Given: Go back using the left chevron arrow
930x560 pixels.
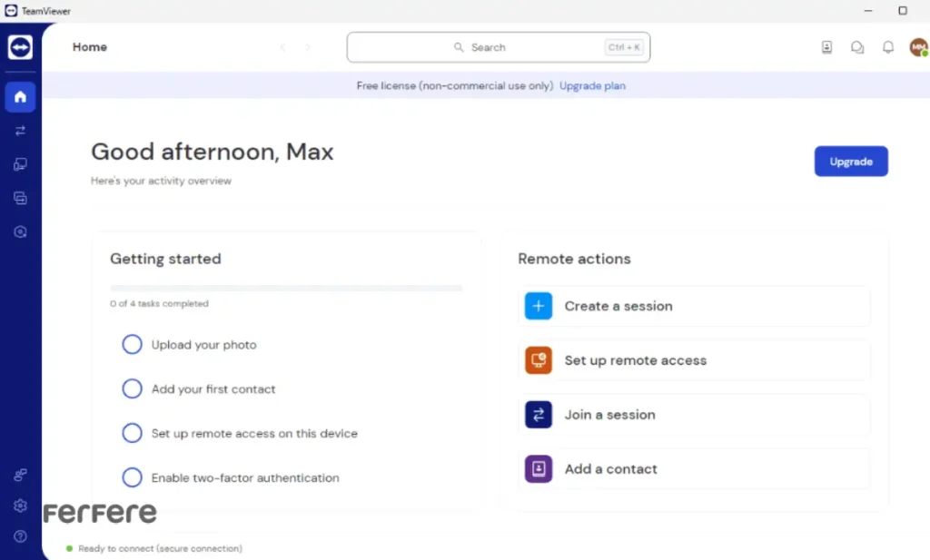Looking at the screenshot, I should click(x=282, y=47).
